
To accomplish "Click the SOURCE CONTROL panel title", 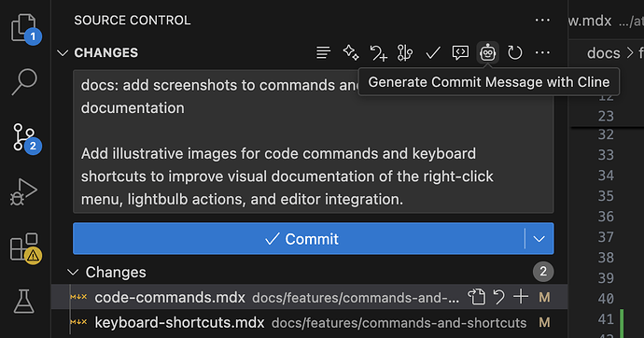I will pyautogui.click(x=133, y=21).
